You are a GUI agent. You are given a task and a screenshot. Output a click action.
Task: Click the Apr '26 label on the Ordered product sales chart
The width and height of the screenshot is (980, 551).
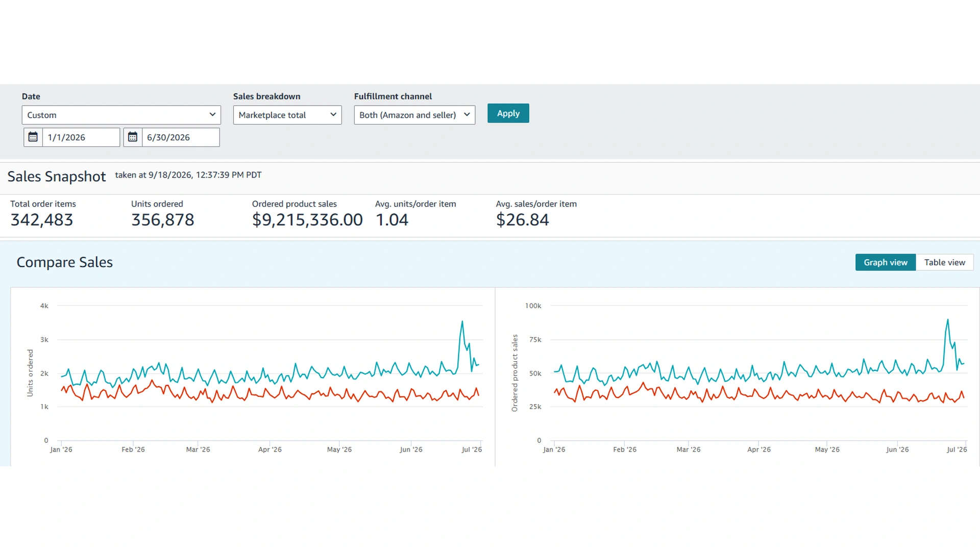point(759,449)
